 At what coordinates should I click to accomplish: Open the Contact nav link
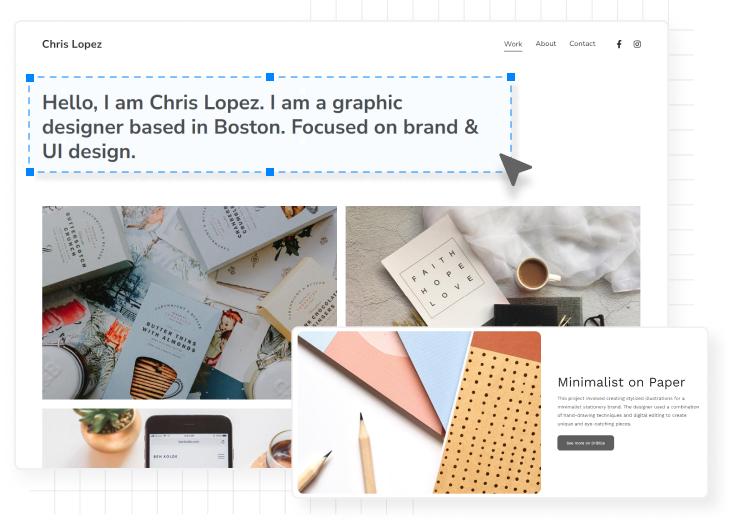pos(582,43)
